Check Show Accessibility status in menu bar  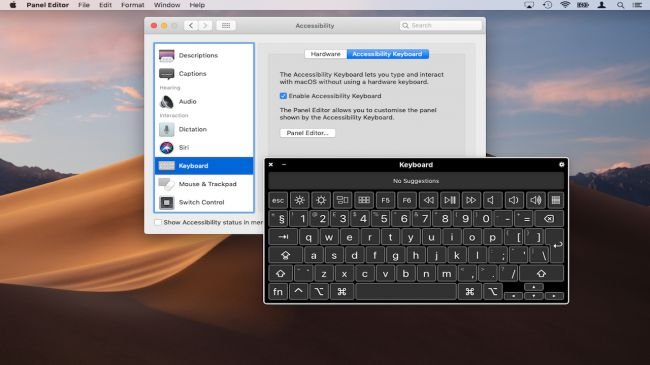pyautogui.click(x=158, y=222)
